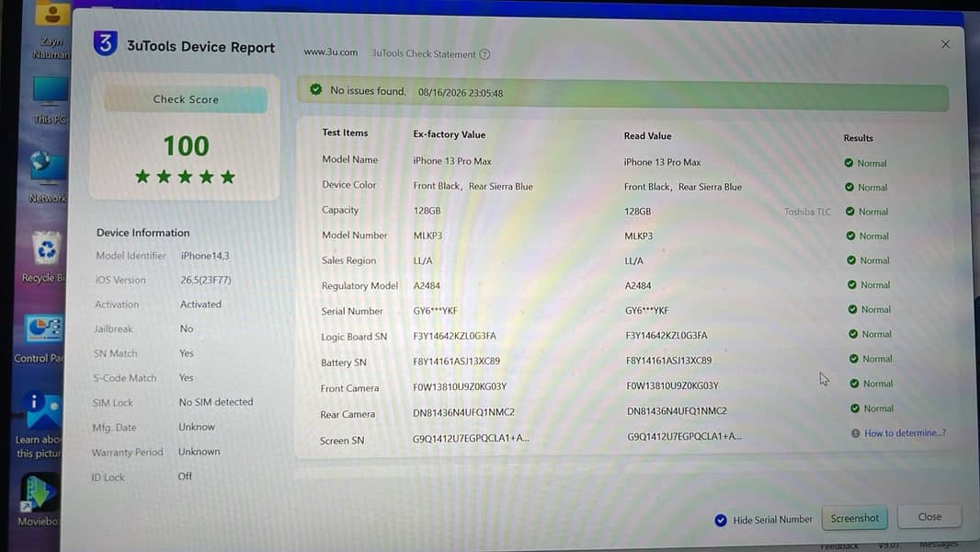Open the www.3u.com link
Image resolution: width=980 pixels, height=552 pixels.
331,52
